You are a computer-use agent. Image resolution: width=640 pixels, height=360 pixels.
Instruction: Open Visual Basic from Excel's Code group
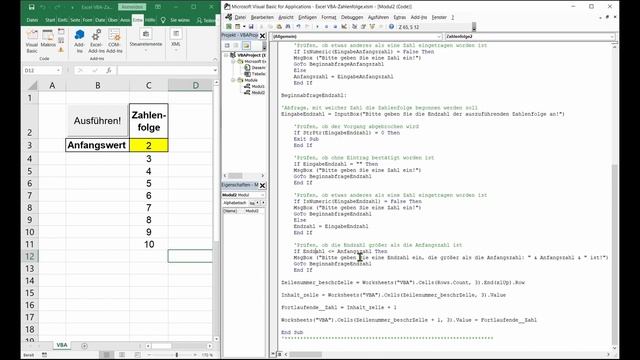point(32,41)
